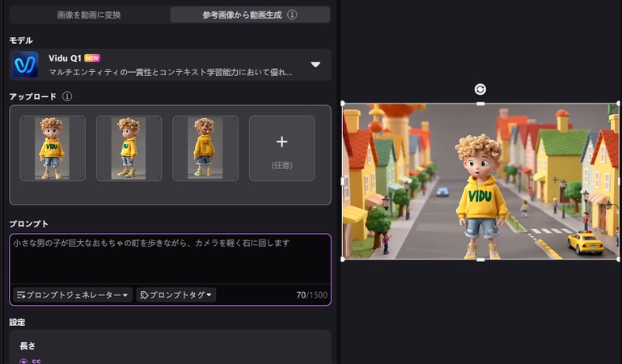Click the Vidu Q1 model logo icon
This screenshot has width=622, height=364.
[24, 65]
